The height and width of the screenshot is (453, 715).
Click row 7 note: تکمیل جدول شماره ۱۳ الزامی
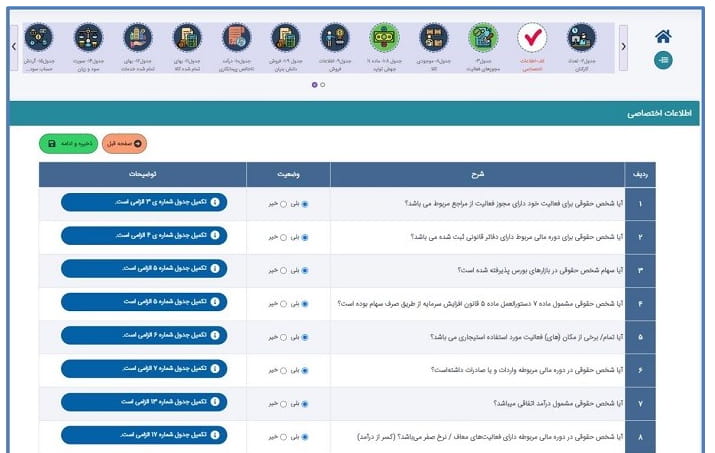(x=144, y=402)
